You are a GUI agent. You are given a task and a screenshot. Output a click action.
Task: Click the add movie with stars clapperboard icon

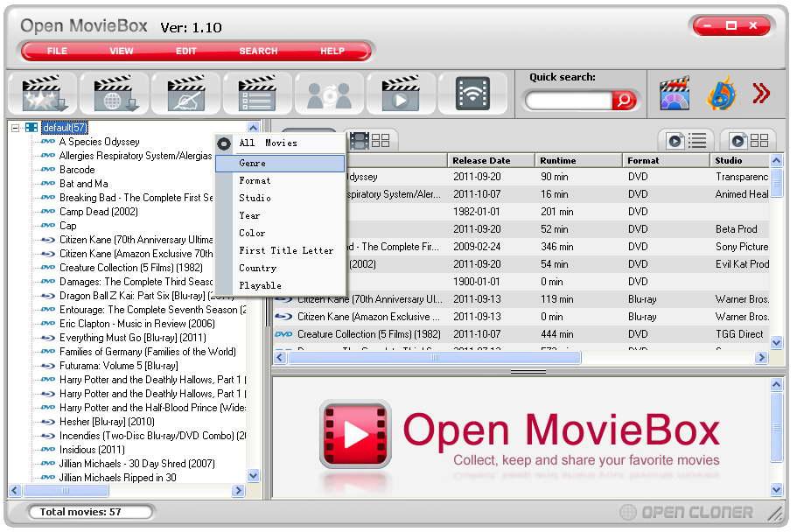pos(45,94)
